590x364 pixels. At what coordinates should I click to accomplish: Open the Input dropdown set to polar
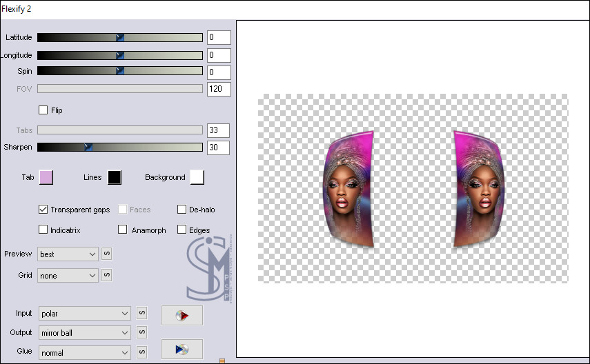pos(84,314)
